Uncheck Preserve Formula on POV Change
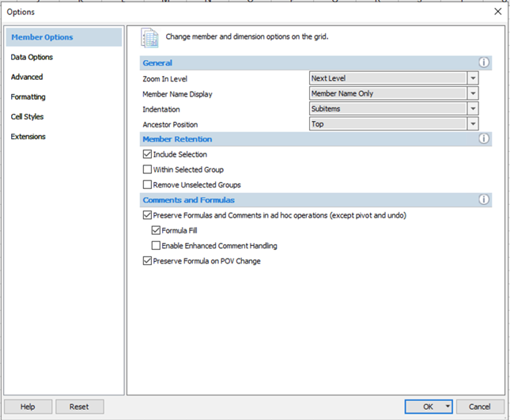Image resolution: width=510 pixels, height=420 pixels. tap(147, 260)
